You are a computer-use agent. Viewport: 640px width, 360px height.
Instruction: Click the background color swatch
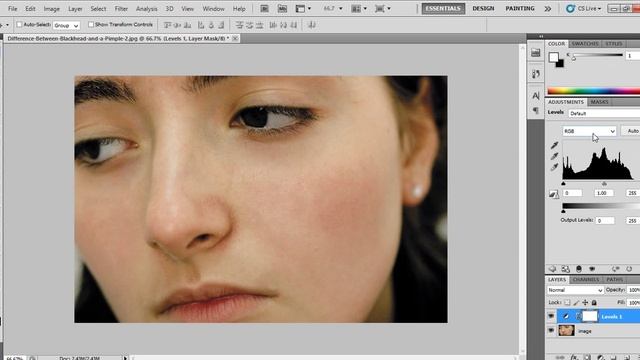559,63
